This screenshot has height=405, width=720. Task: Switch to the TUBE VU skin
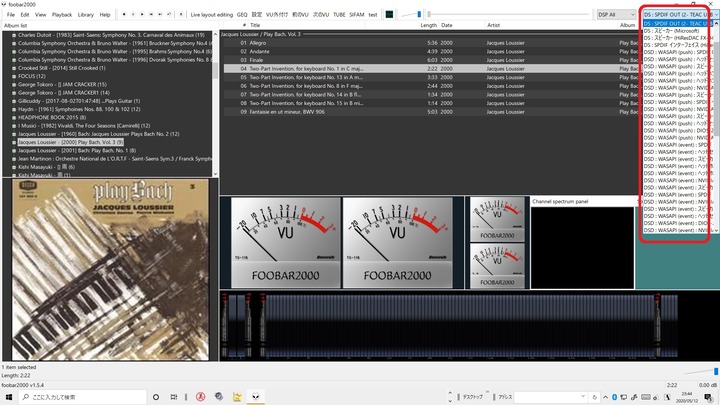point(340,15)
